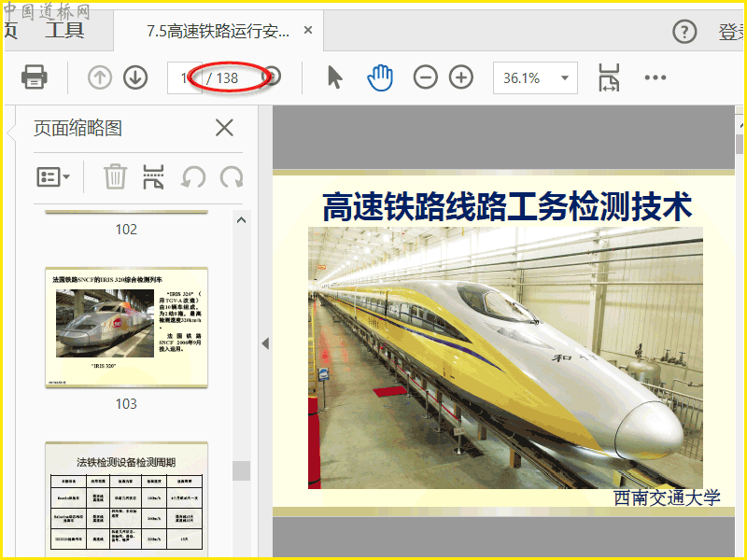Switch to the 7.5高速铁路运行安 document tab
Viewport: 747px width, 560px height.
coord(218,31)
